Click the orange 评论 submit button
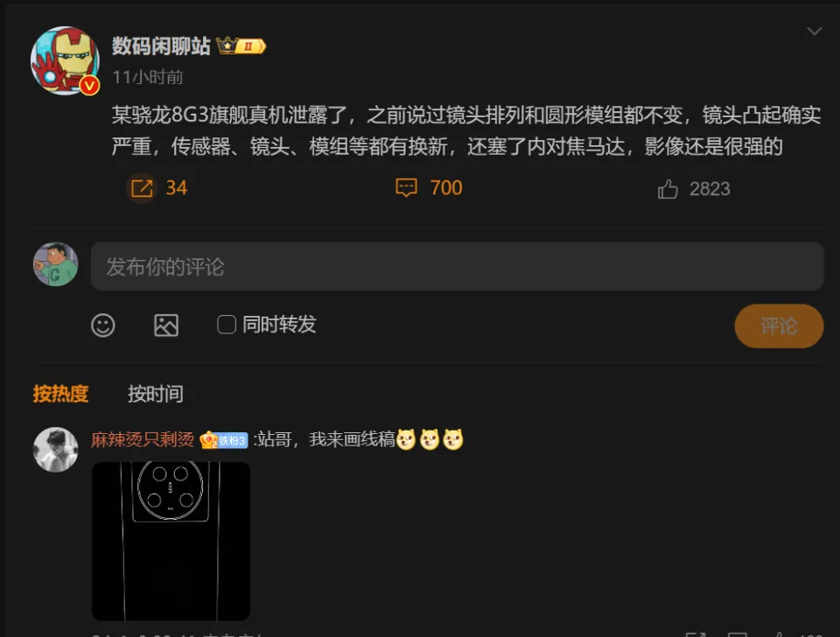Screen dimensions: 840x637 click(779, 325)
